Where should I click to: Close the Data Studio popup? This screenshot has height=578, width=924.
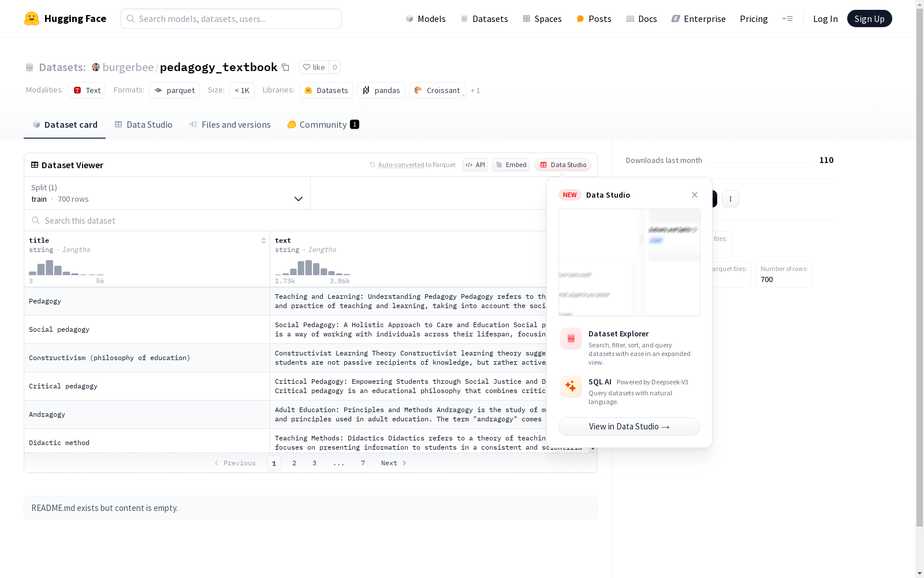tap(695, 195)
